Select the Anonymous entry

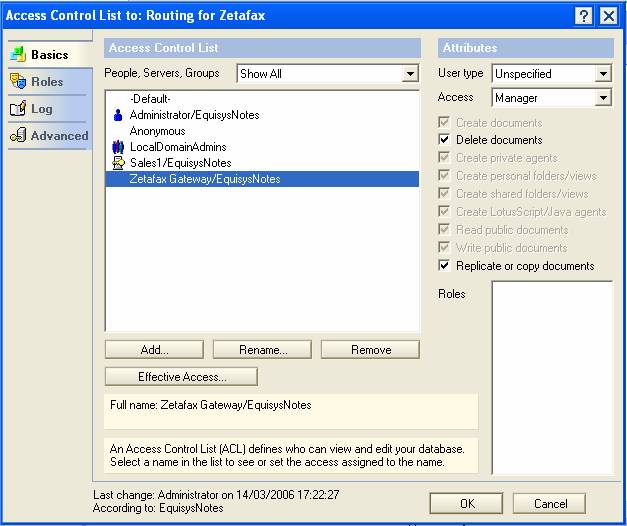(x=262, y=131)
